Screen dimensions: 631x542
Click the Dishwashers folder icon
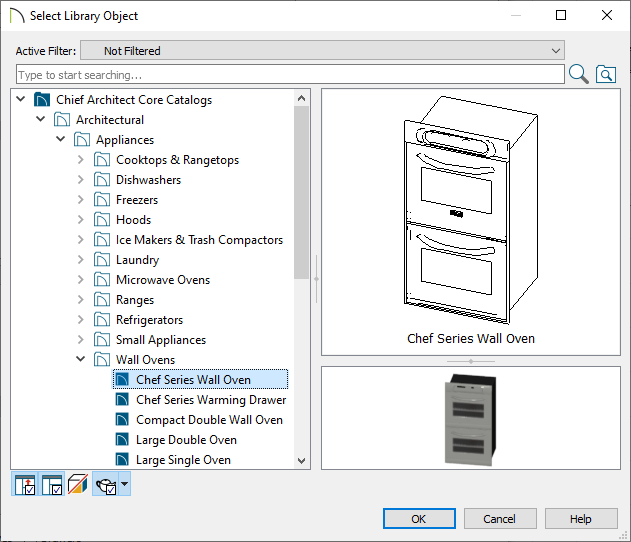pos(102,179)
